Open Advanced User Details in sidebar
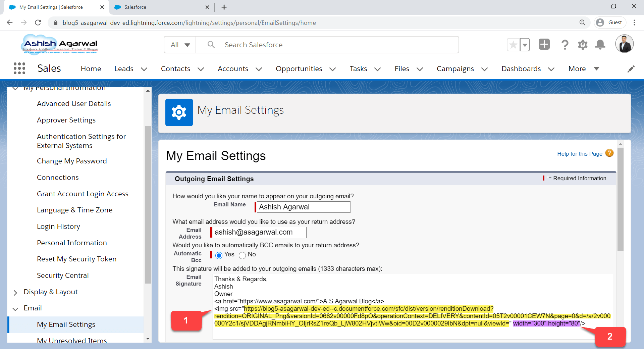Viewport: 644px width, 349px height. click(x=74, y=104)
